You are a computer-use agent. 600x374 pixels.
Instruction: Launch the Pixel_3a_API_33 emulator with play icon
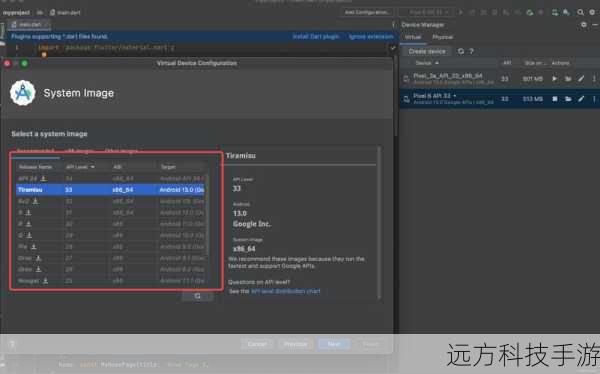point(554,78)
